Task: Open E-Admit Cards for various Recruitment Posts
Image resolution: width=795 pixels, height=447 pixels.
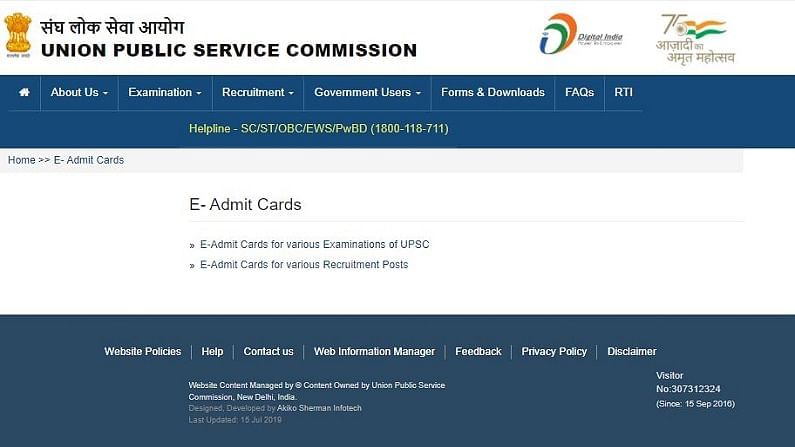Action: (x=304, y=265)
